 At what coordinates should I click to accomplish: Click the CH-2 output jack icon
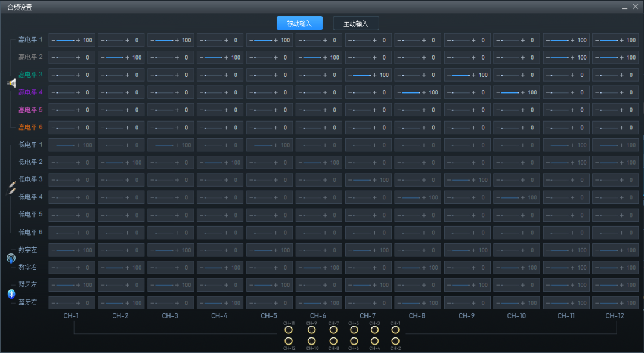point(395,341)
